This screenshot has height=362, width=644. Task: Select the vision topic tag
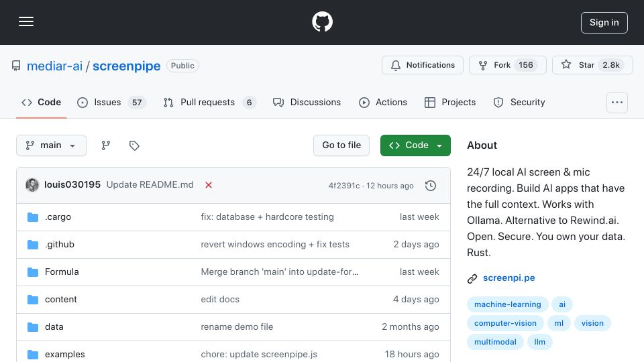pyautogui.click(x=592, y=323)
